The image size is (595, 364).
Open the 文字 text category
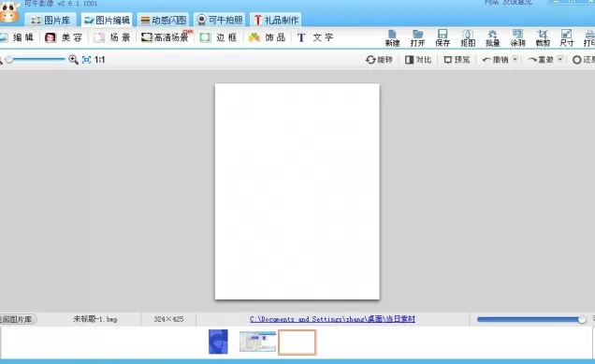pyautogui.click(x=315, y=37)
